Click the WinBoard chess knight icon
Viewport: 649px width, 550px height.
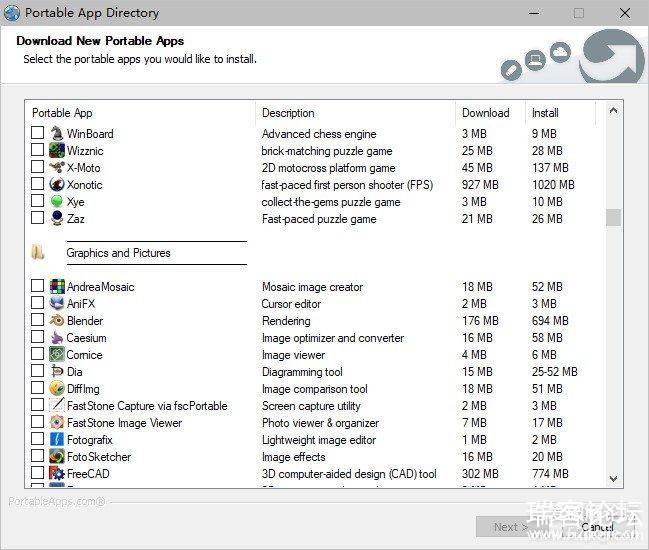(57, 133)
